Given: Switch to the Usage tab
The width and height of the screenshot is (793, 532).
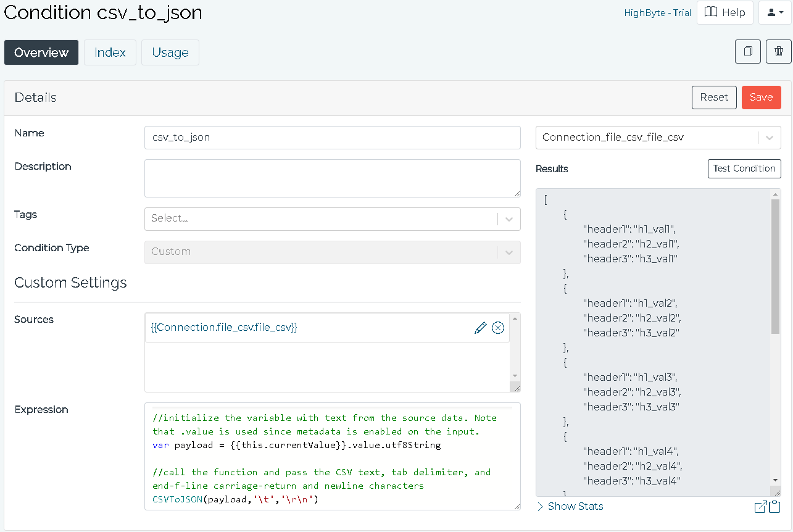Looking at the screenshot, I should point(170,52).
